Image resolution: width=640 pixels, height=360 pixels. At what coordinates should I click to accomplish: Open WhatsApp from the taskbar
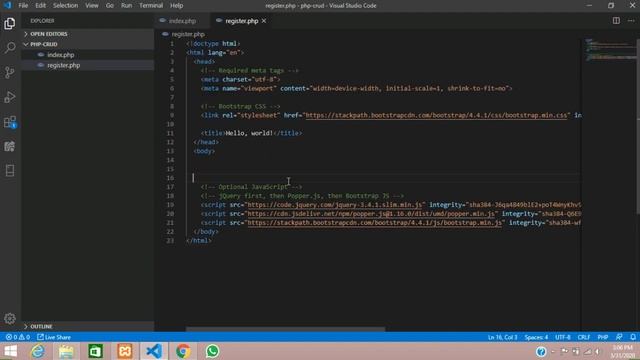[212, 351]
